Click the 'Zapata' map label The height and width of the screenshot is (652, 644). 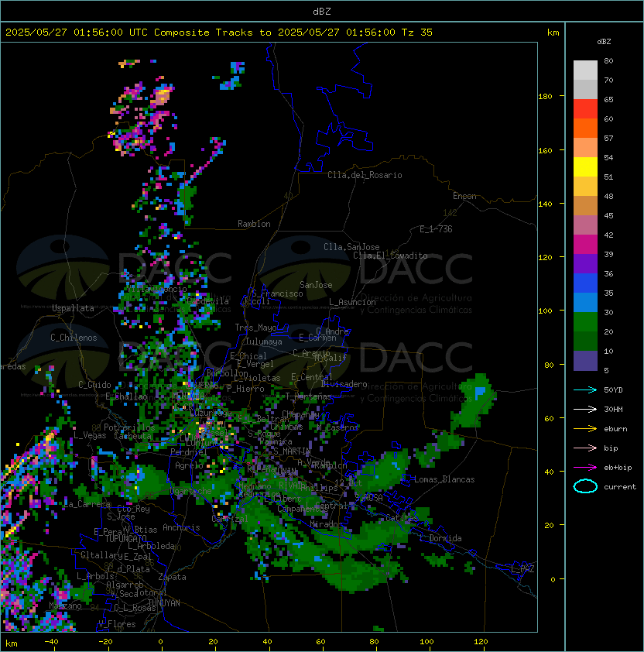tap(172, 577)
